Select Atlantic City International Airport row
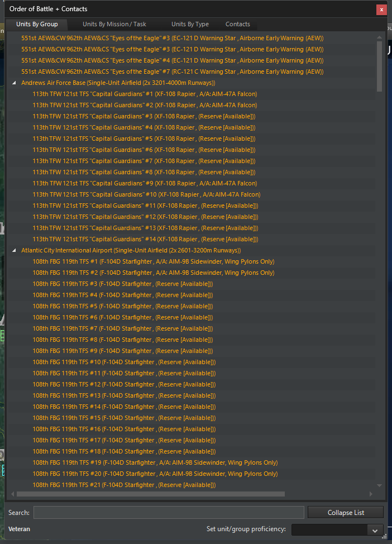The height and width of the screenshot is (544, 392). (x=131, y=250)
